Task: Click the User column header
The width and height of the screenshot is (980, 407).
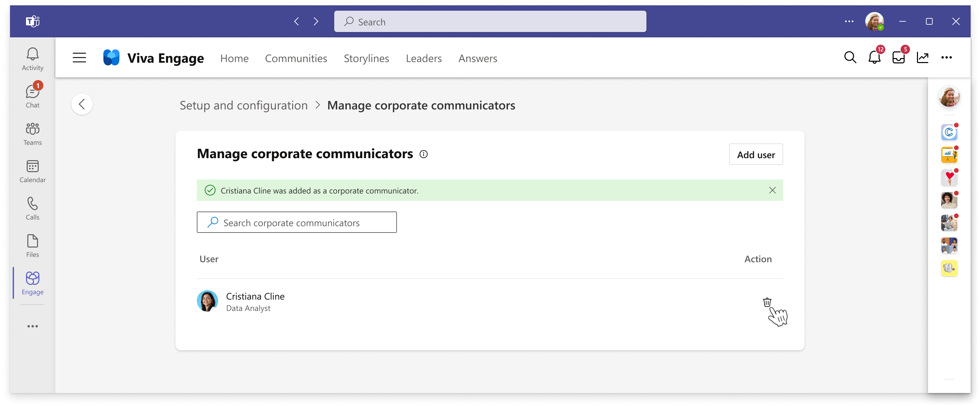Action: tap(208, 259)
